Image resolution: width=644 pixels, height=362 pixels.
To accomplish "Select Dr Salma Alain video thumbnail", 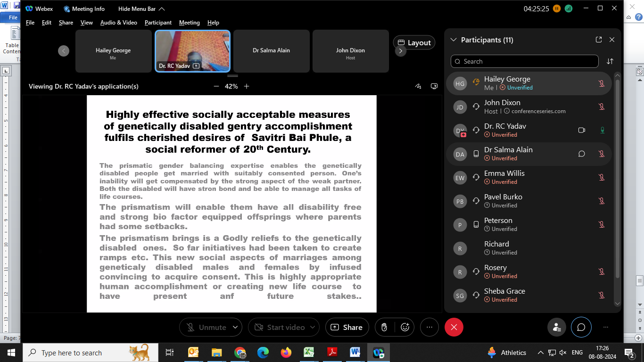I will point(272,51).
